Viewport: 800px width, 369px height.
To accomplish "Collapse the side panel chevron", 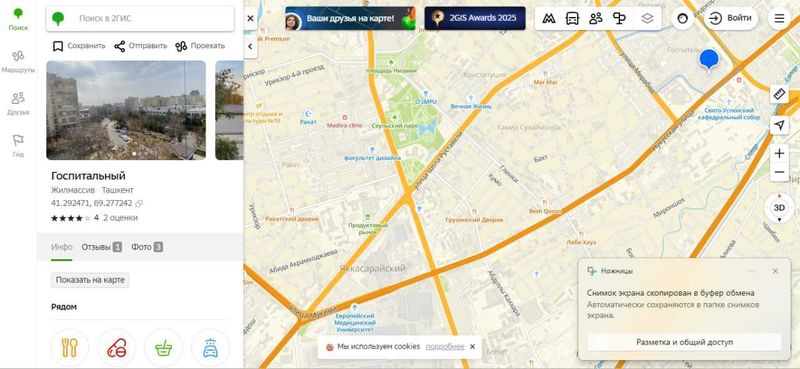I will point(250,46).
